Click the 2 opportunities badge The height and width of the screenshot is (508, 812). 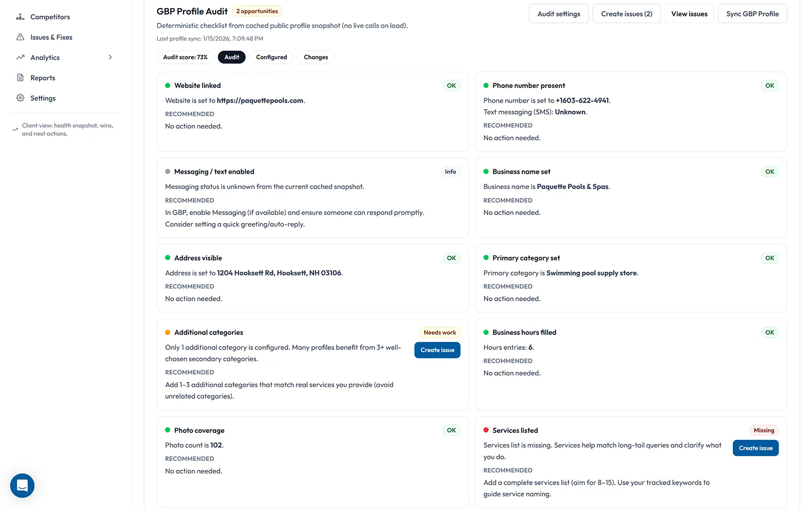point(257,11)
